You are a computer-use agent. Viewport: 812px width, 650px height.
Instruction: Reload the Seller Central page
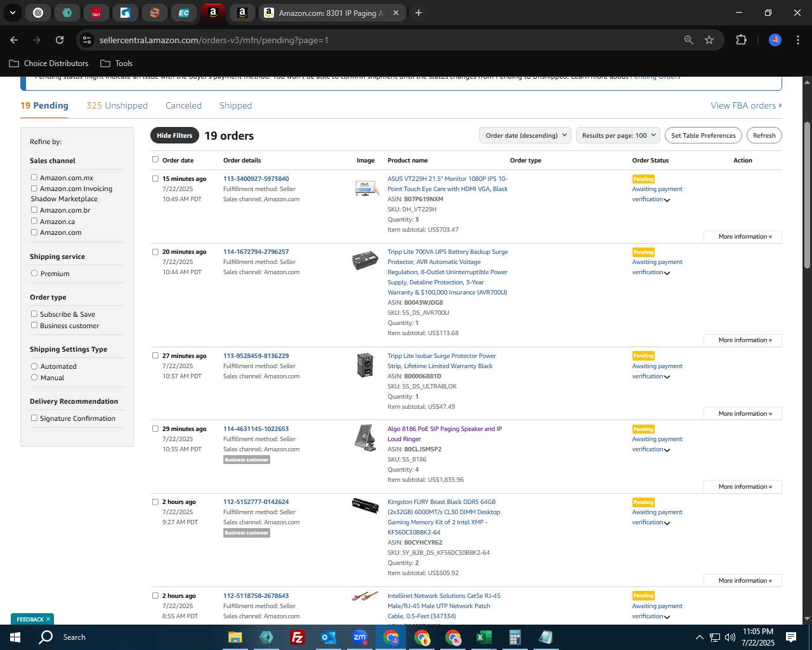coord(60,40)
